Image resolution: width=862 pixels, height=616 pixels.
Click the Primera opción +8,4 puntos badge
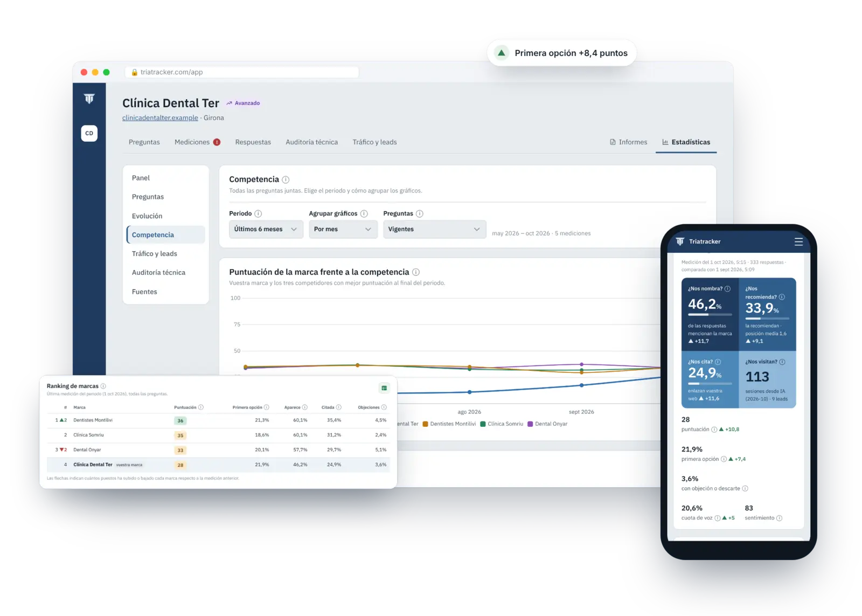click(562, 53)
